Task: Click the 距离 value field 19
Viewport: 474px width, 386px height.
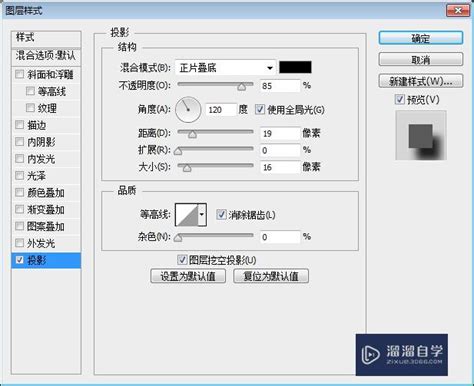Action: click(x=280, y=134)
